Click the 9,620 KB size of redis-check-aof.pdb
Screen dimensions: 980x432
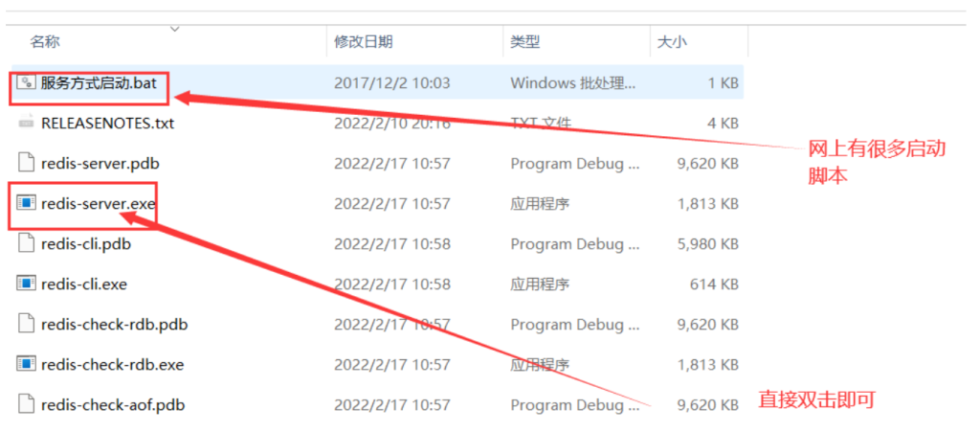click(x=708, y=404)
